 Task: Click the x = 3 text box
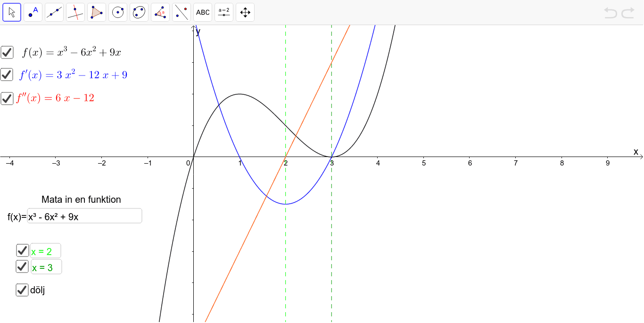[46, 267]
